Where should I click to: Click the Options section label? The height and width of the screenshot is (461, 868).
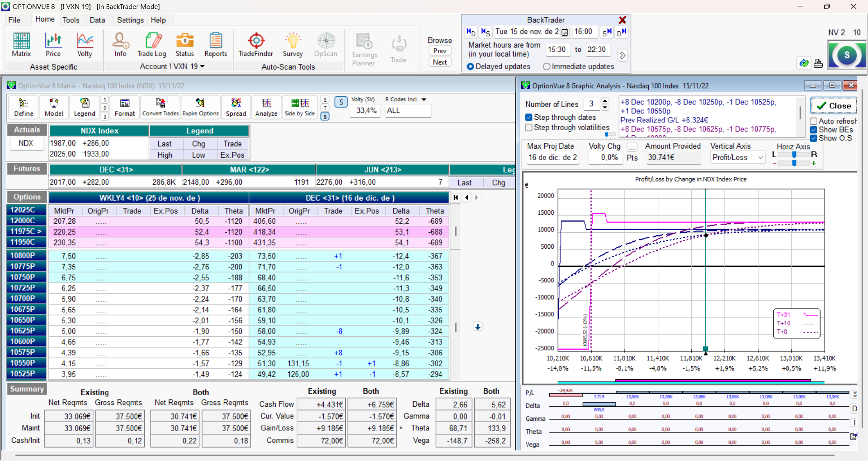tap(27, 197)
